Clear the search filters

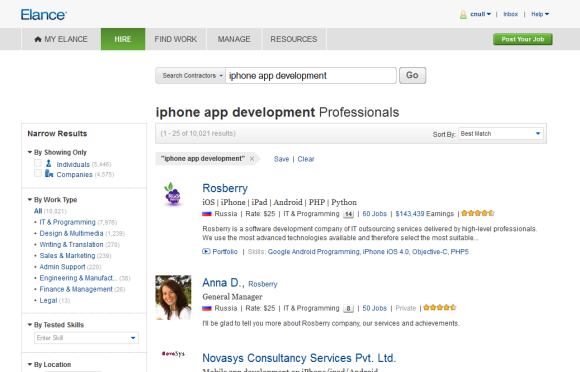point(306,159)
